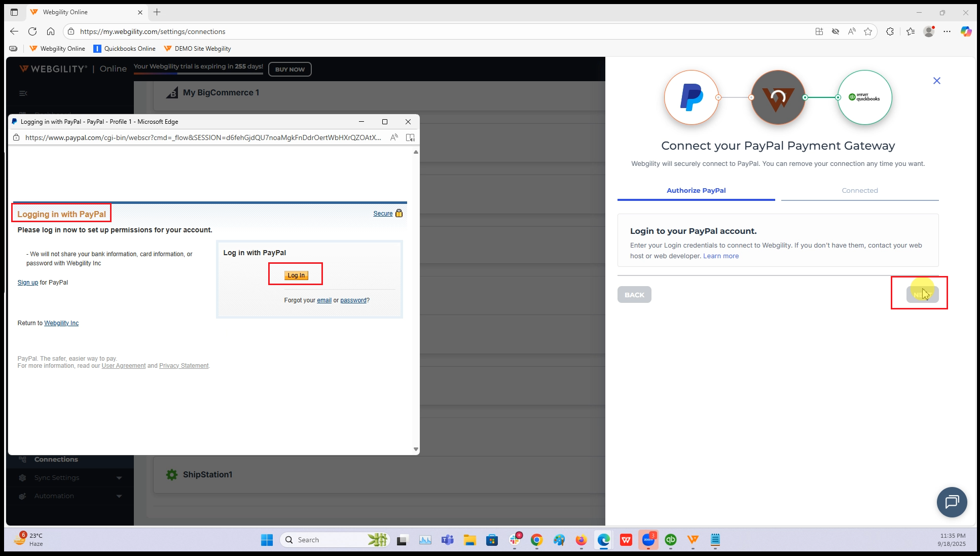Viewport: 980px width, 556px height.
Task: Click the popup read aloud icon
Action: coord(394,137)
